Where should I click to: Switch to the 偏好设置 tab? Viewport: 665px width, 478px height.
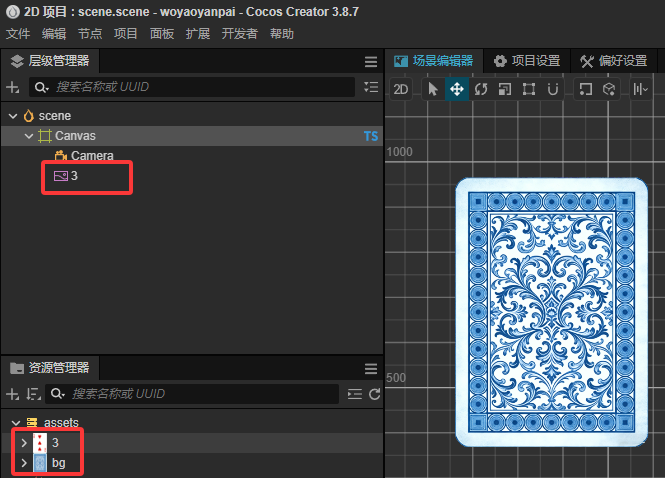coord(614,61)
